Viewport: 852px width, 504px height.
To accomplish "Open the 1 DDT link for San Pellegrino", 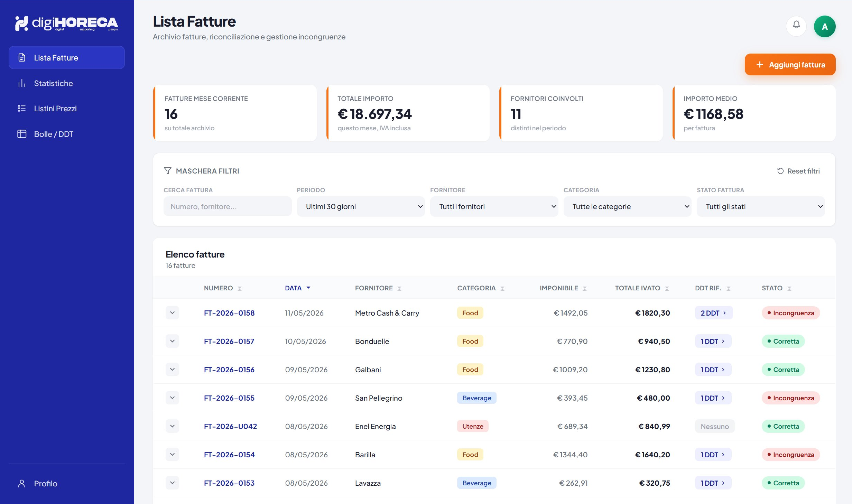I will tap(713, 398).
